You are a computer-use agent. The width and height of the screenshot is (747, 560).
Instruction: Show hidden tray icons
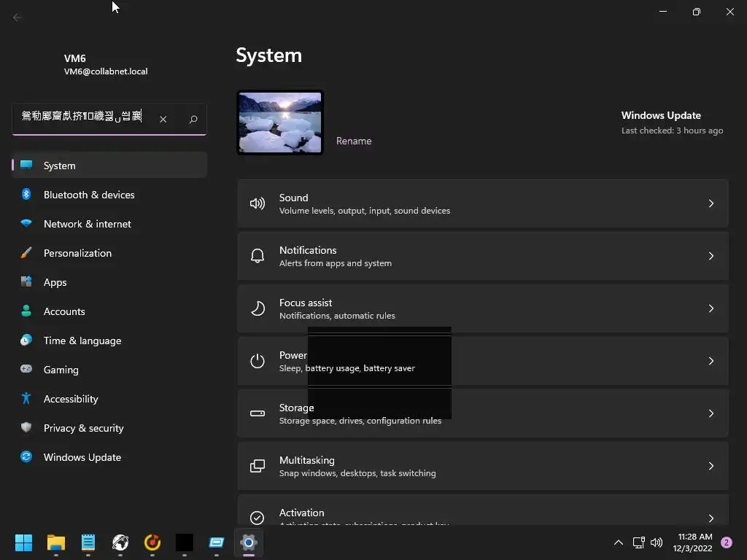(619, 542)
